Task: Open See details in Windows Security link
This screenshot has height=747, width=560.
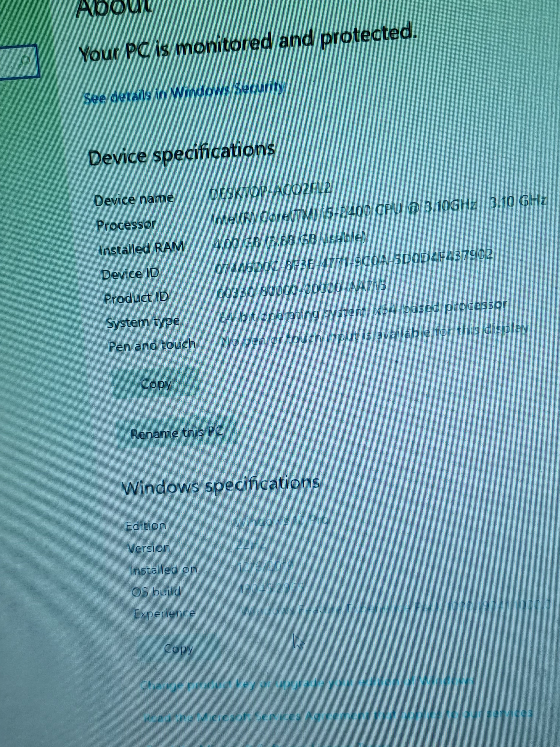Action: coord(184,93)
